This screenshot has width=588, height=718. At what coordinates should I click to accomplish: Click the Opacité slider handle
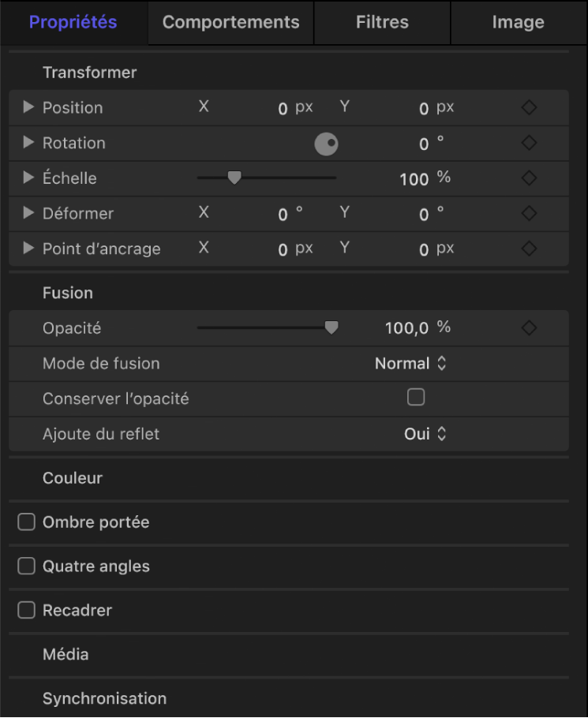(331, 327)
